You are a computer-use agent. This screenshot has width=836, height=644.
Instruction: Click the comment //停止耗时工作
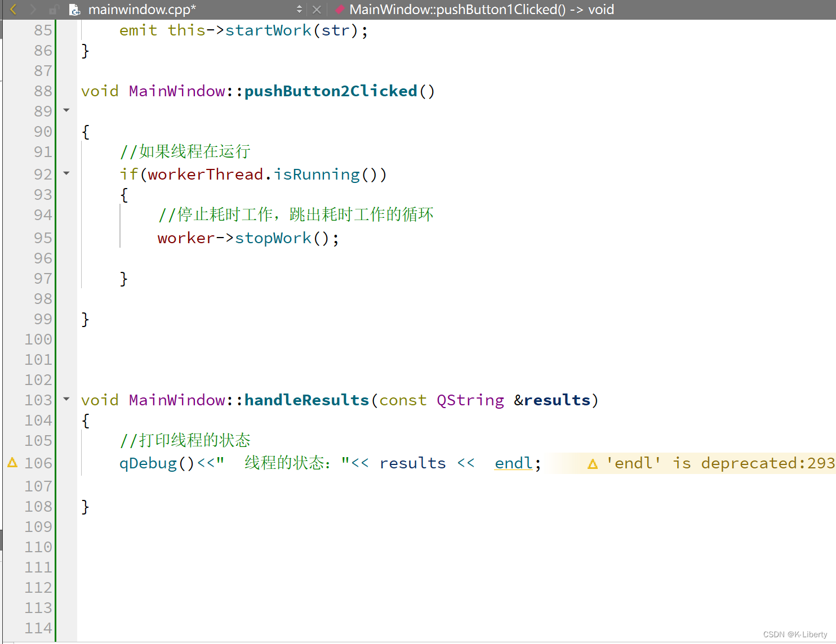tap(296, 214)
